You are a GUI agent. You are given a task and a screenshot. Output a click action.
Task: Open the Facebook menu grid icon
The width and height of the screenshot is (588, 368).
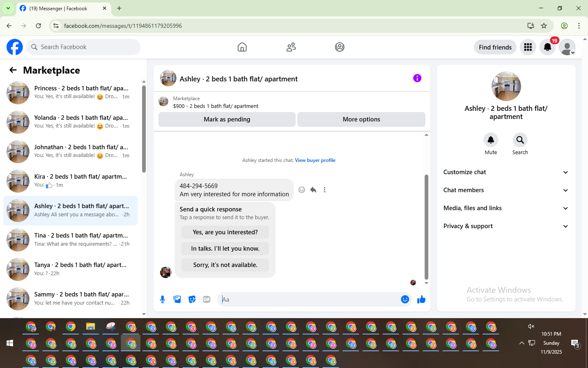pos(528,47)
